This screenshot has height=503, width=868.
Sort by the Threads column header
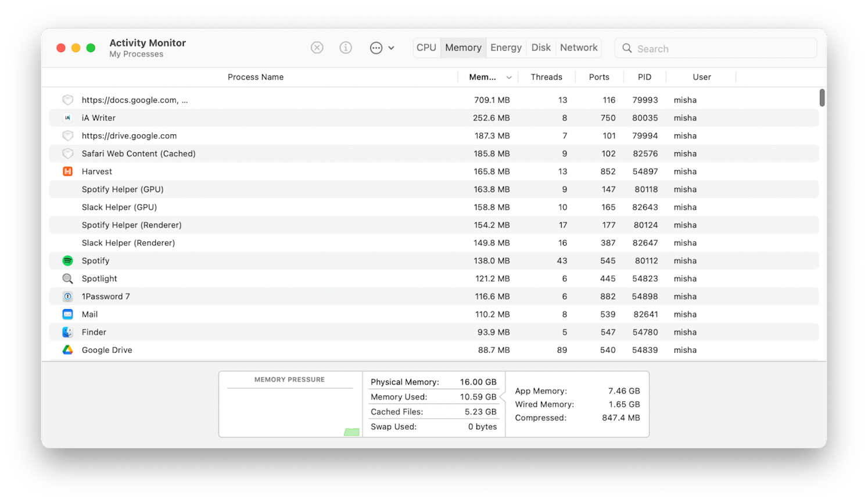pyautogui.click(x=546, y=77)
